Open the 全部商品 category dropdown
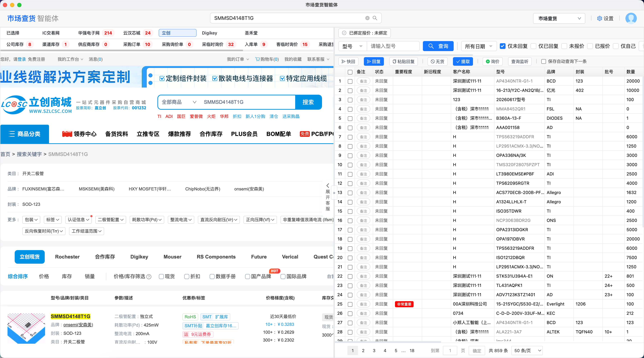644x358 pixels. pos(179,102)
